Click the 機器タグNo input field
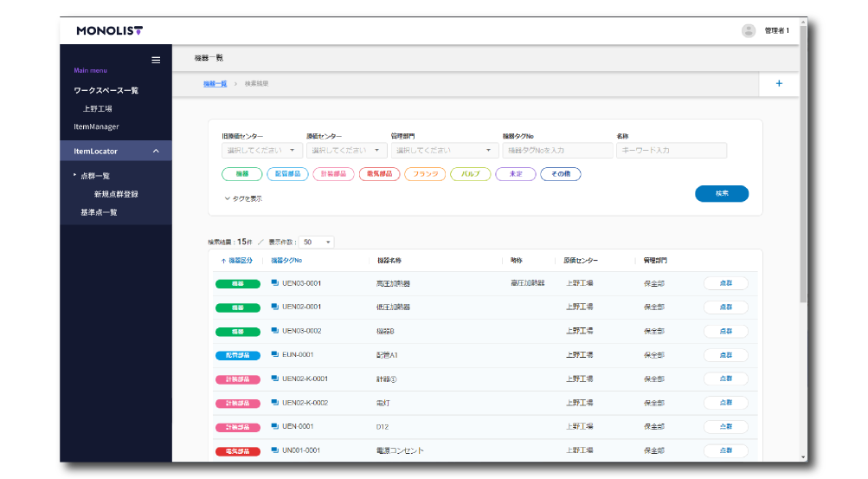Image resolution: width=868 pixels, height=479 pixels. 556,151
